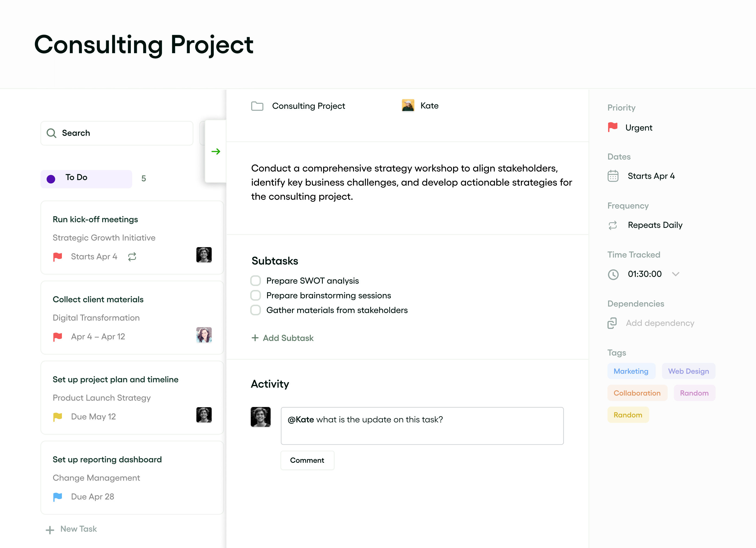Viewport: 756px width, 548px height.
Task: Expand the time tracked chevron dropdown
Action: point(675,274)
